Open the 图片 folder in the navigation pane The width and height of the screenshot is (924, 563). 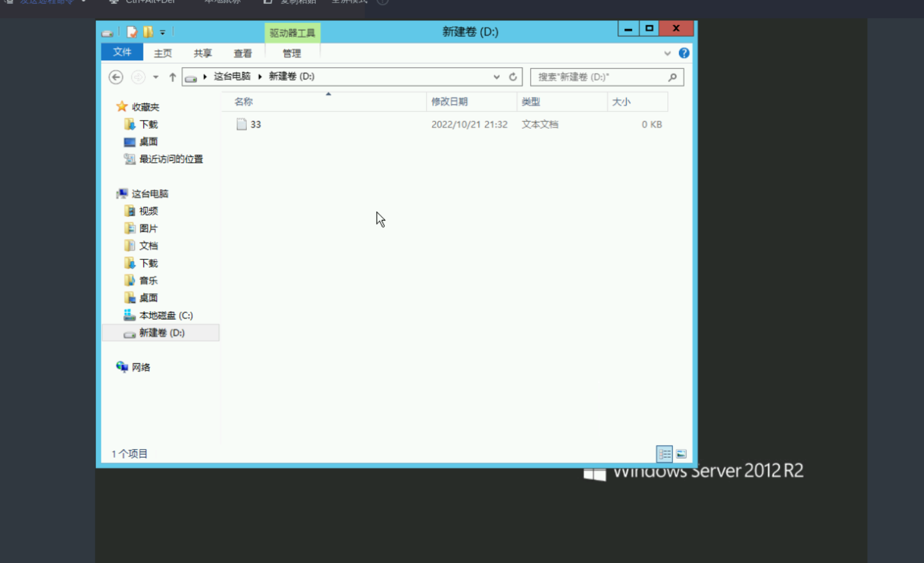[x=148, y=229]
